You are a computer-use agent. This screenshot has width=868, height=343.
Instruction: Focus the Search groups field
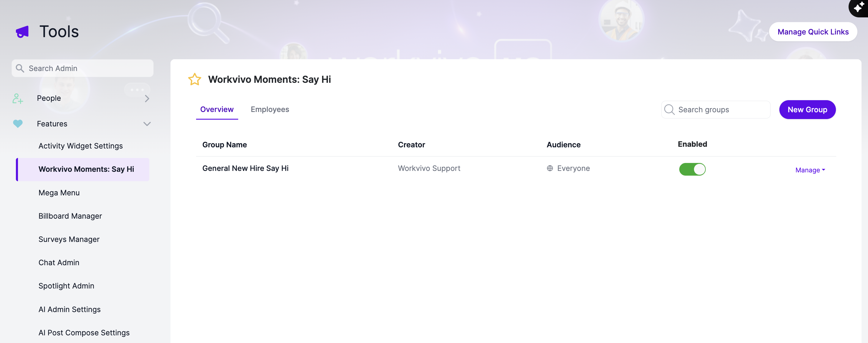coord(716,110)
